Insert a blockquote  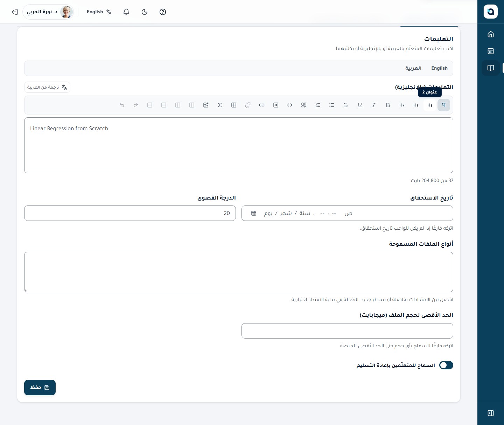pyautogui.click(x=304, y=105)
